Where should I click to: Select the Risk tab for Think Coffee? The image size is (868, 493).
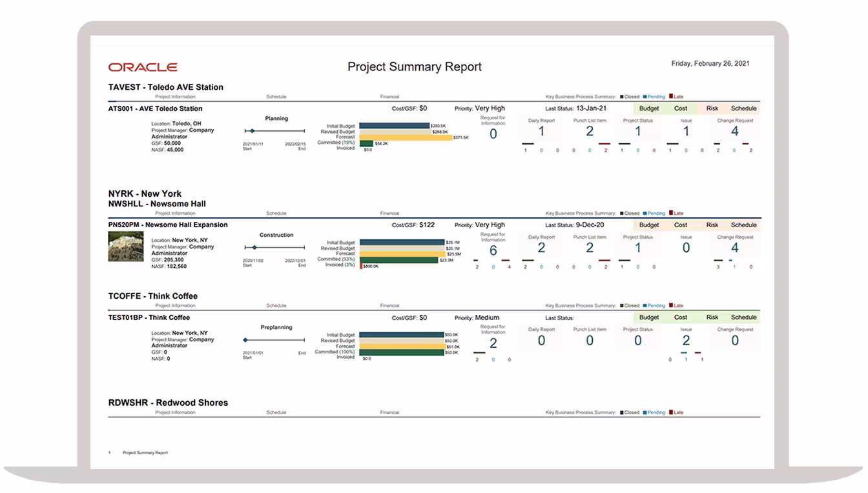tap(712, 317)
